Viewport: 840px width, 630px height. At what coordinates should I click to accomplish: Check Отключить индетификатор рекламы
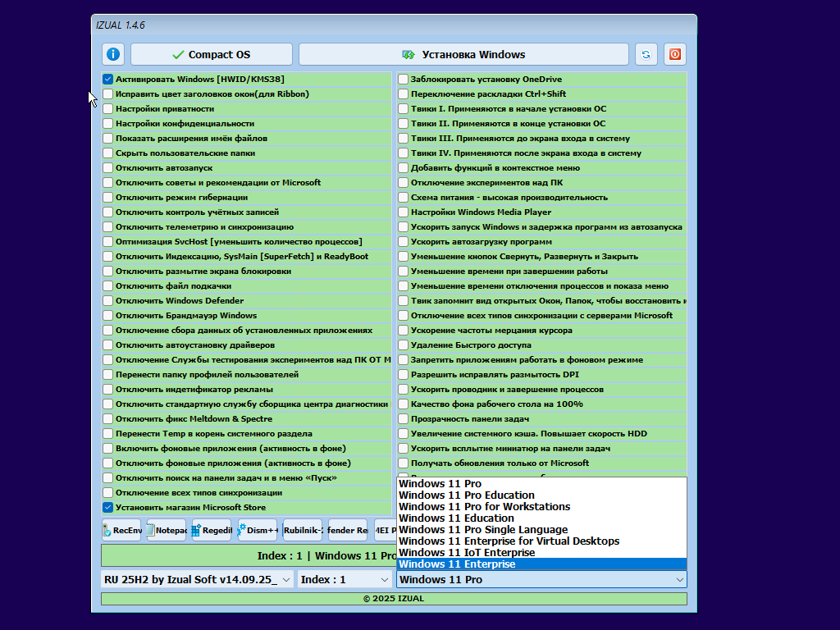108,390
